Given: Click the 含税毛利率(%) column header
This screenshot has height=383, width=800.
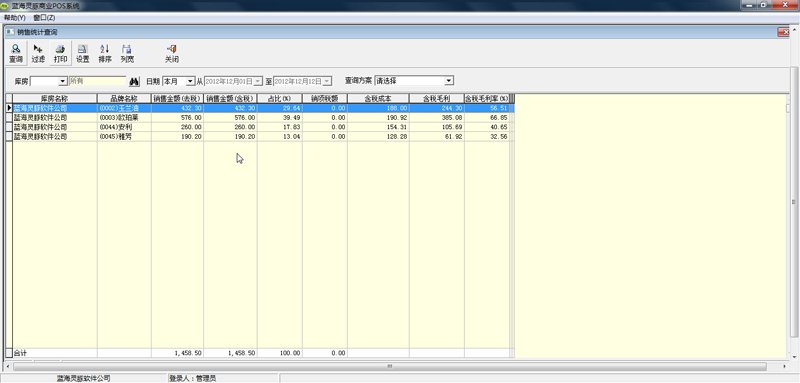Looking at the screenshot, I should click(487, 98).
